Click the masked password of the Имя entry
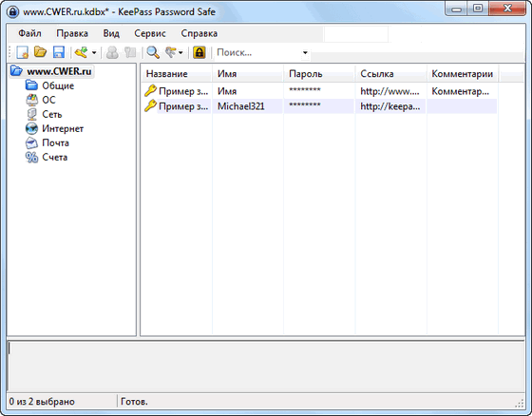Screen dimensions: 532x416 (x=305, y=90)
